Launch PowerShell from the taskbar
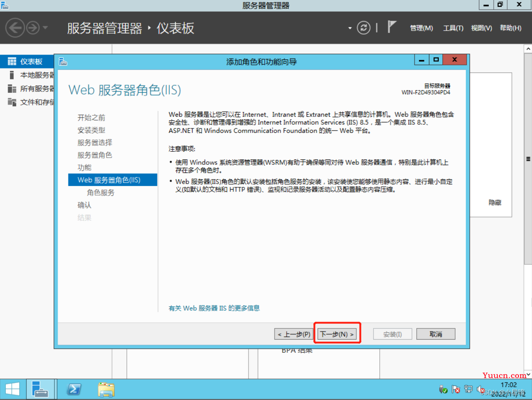 point(74,389)
